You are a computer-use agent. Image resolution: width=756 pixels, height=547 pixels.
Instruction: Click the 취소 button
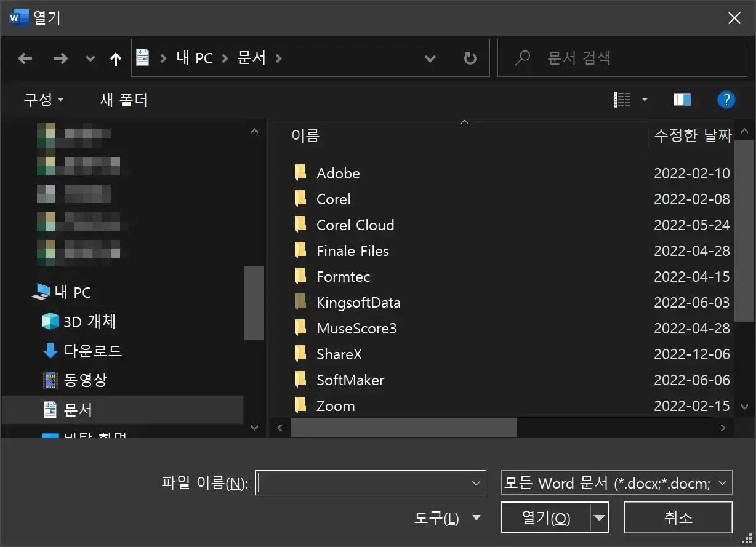[678, 517]
